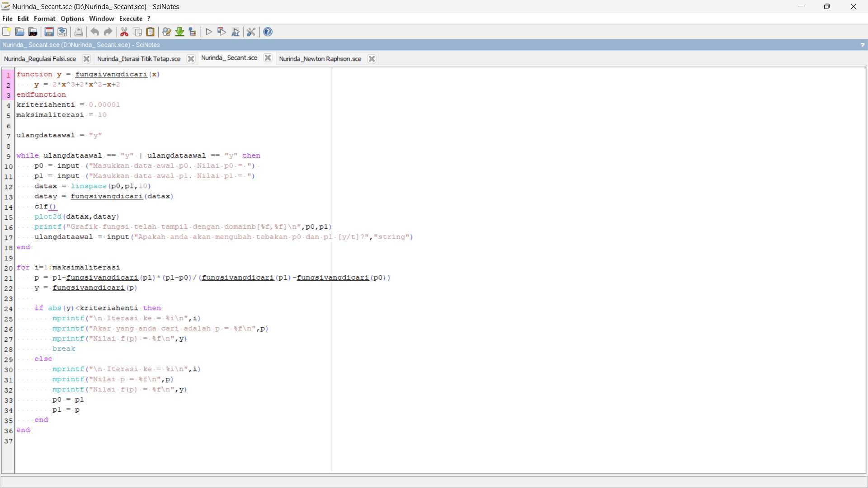Open the code navigator icon
Screen dimensions: 868x488
(x=193, y=32)
